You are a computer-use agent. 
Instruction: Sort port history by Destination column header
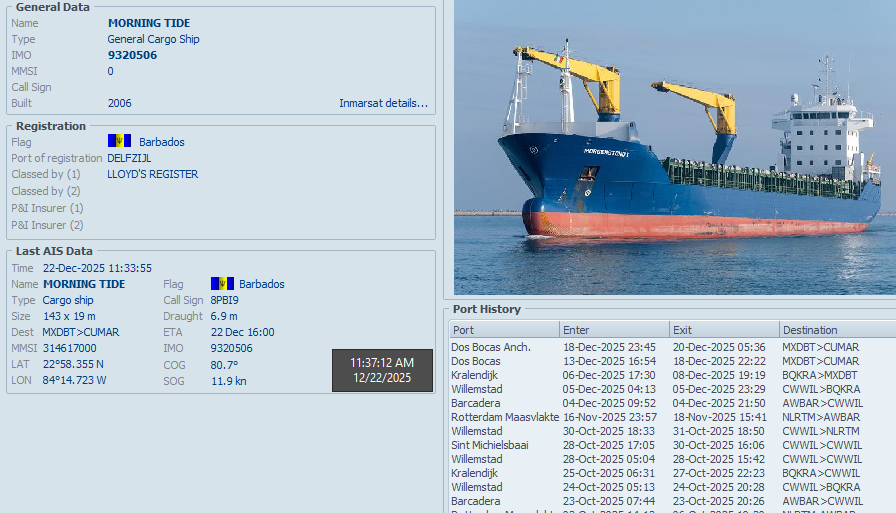[x=837, y=330]
